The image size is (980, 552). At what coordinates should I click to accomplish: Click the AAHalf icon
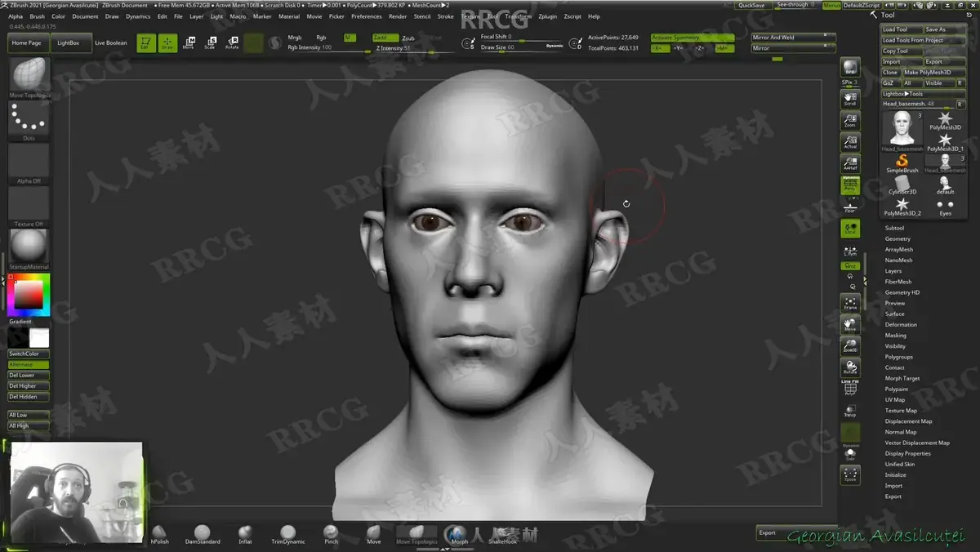click(x=850, y=163)
